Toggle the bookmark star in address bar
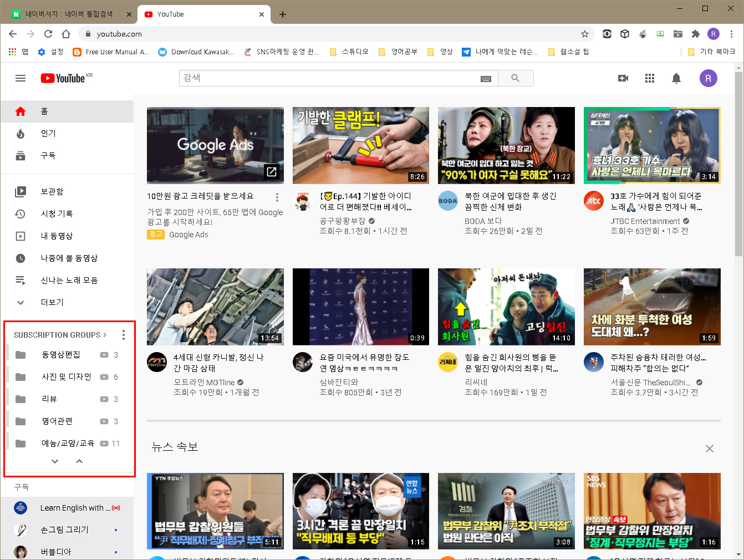Screen dimensions: 744x560 (584, 34)
